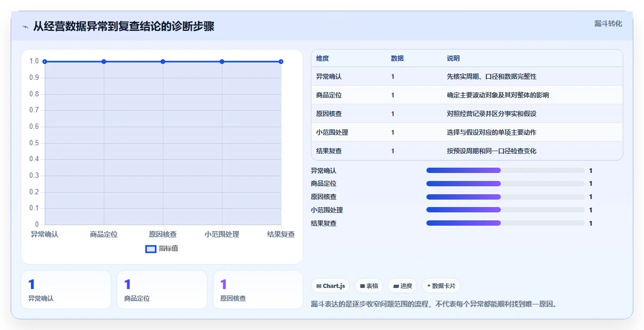Click the chart data point above 原因核查
The width and height of the screenshot is (644, 330).
[163, 62]
